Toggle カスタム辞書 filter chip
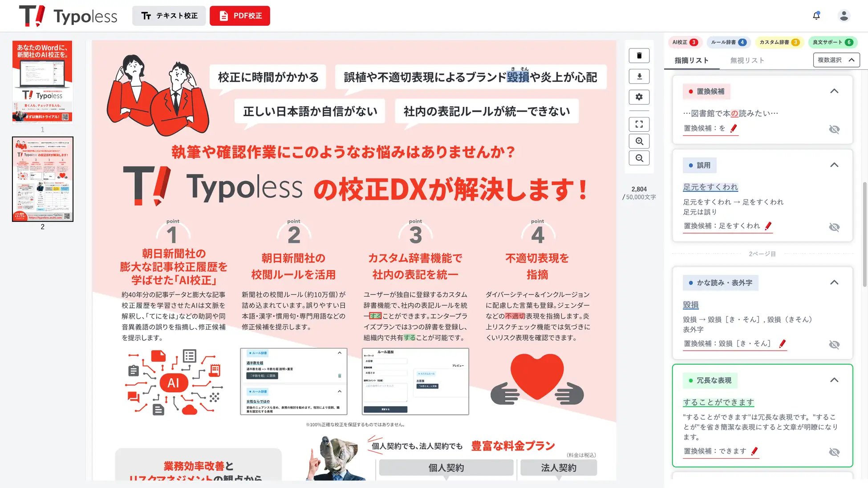The height and width of the screenshot is (488, 868). 779,42
